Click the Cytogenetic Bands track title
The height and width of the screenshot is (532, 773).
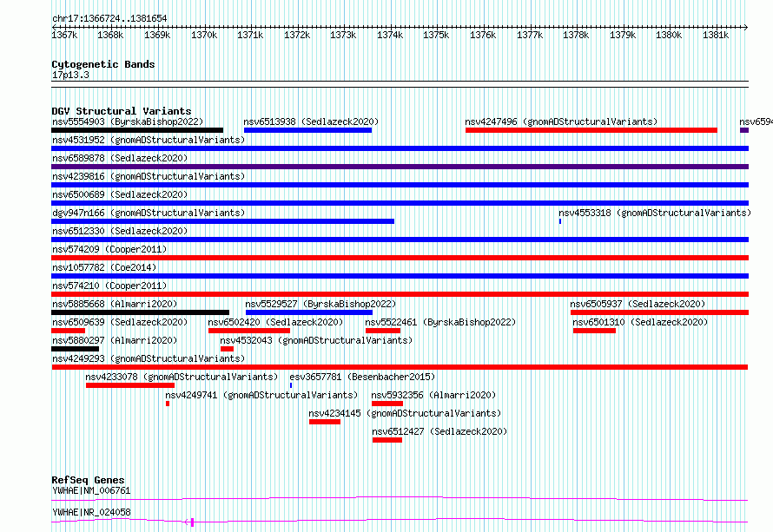click(103, 64)
